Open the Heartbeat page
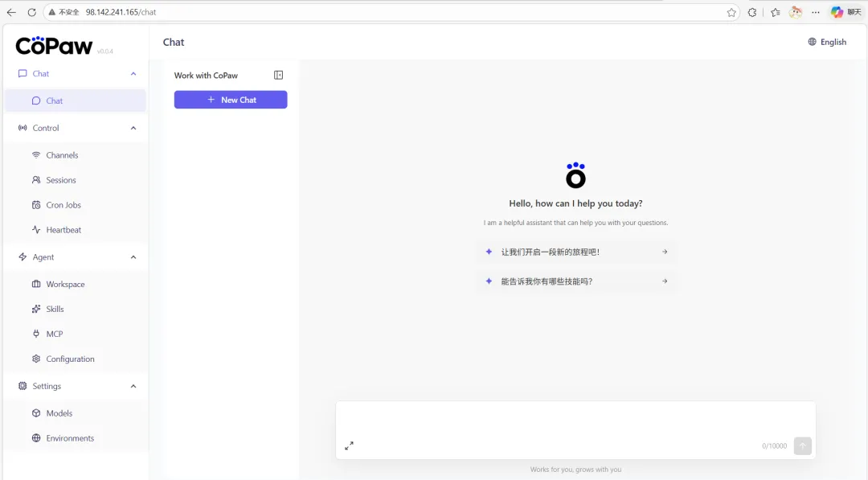This screenshot has height=480, width=868. point(76,230)
